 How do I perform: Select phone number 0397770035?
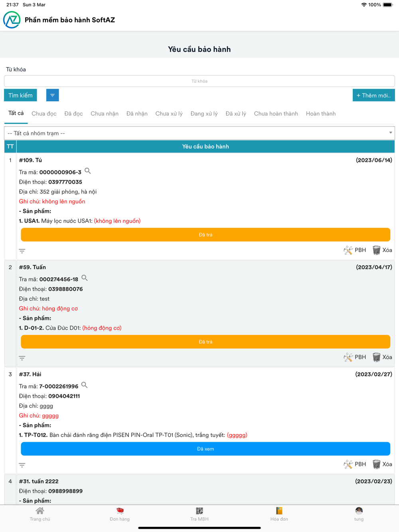tap(65, 182)
